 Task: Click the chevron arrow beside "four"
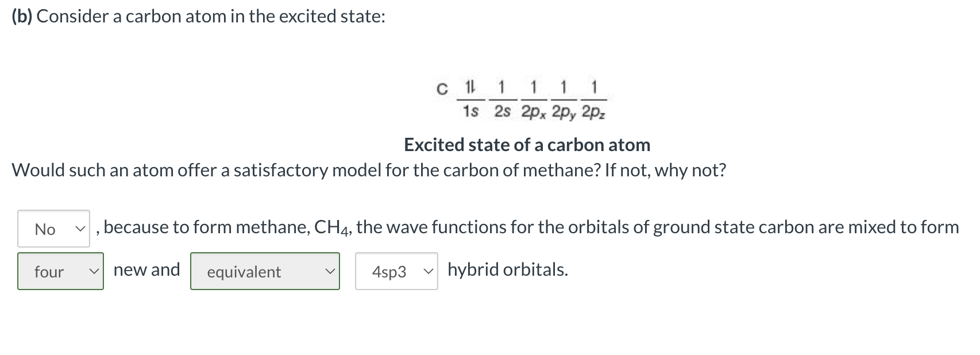tap(95, 271)
